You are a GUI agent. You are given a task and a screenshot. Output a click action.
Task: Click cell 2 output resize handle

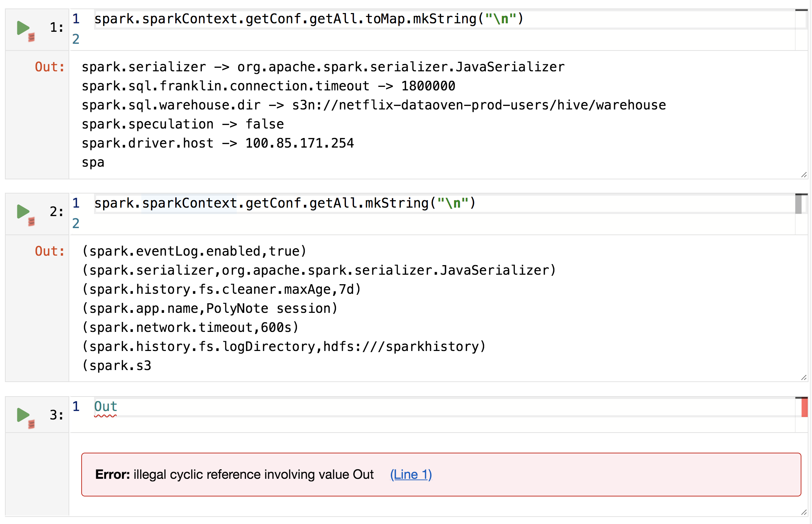point(804,377)
